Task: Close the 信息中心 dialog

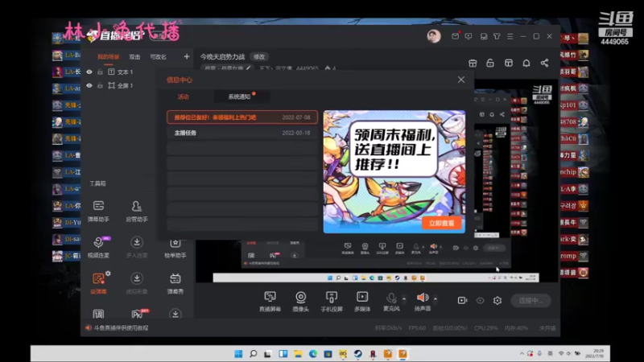Action: (x=461, y=80)
